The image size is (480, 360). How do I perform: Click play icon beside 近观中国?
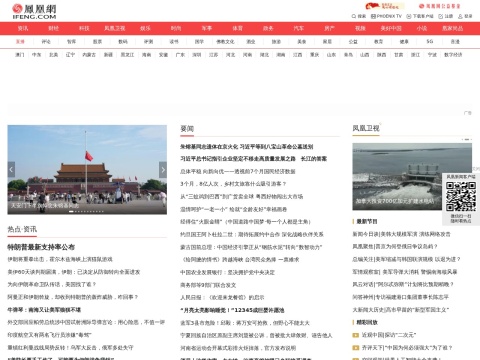[356, 335]
